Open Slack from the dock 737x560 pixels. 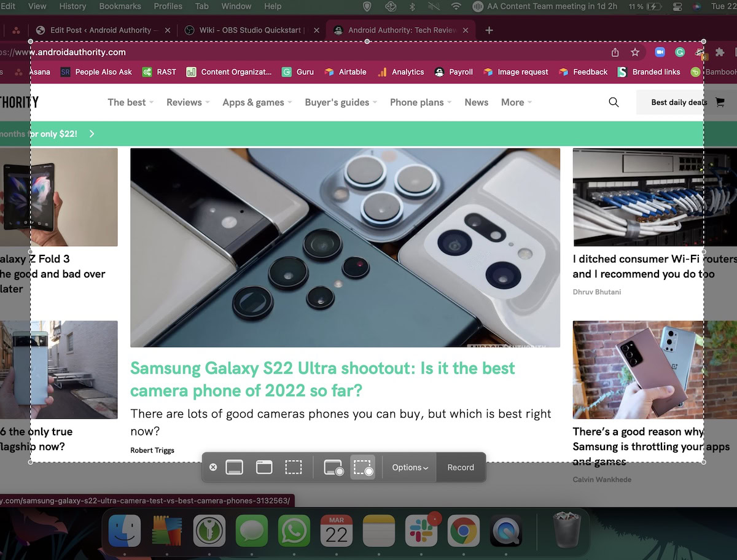click(421, 531)
